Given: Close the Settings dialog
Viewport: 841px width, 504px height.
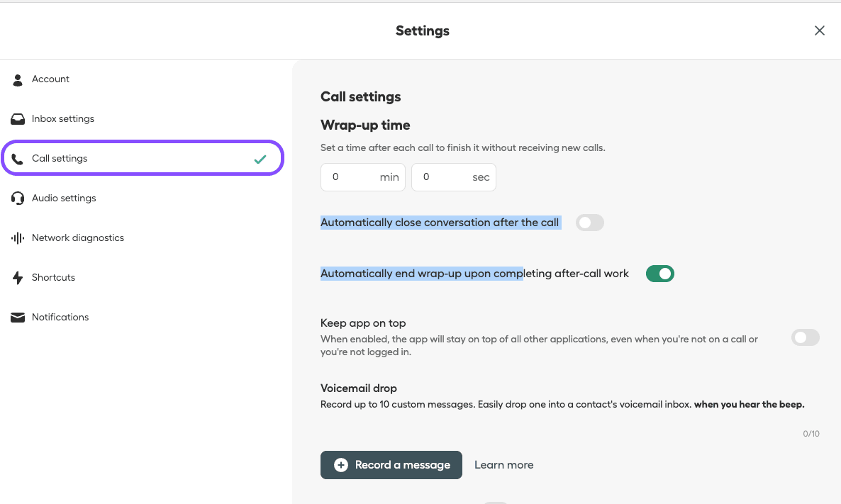Looking at the screenshot, I should coord(820,30).
